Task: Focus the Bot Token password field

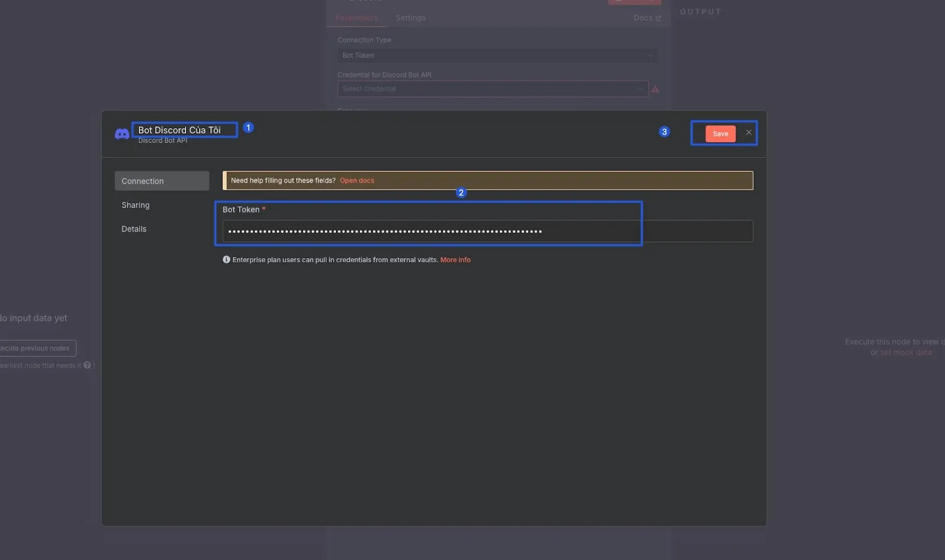Action: tap(487, 231)
